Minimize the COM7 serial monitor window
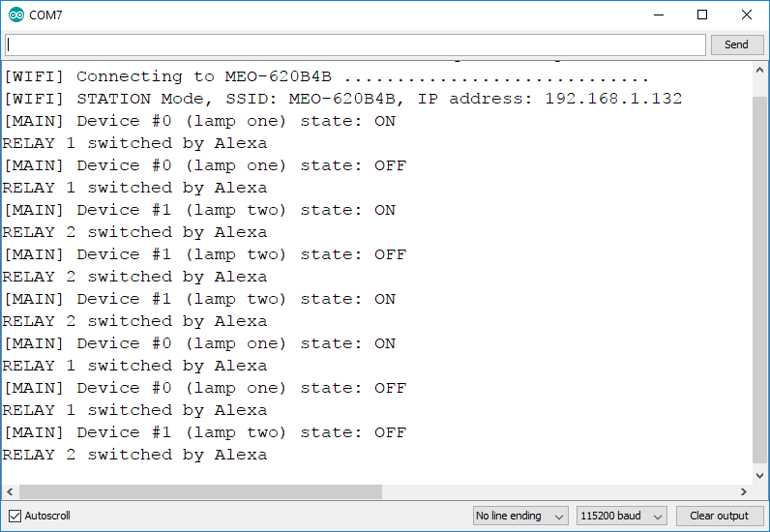This screenshot has width=770, height=532. pyautogui.click(x=658, y=15)
